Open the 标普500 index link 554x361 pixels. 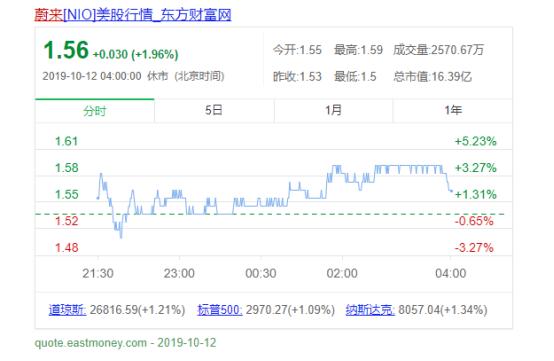219,310
